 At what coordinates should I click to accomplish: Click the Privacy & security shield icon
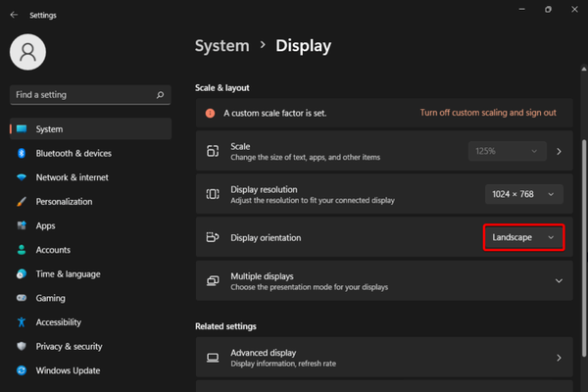coord(22,346)
